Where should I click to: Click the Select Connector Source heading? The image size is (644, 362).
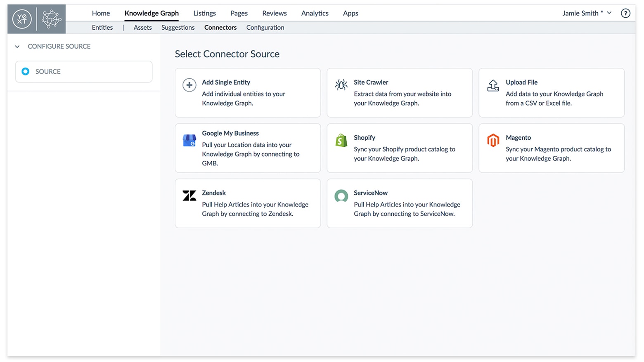tap(227, 54)
